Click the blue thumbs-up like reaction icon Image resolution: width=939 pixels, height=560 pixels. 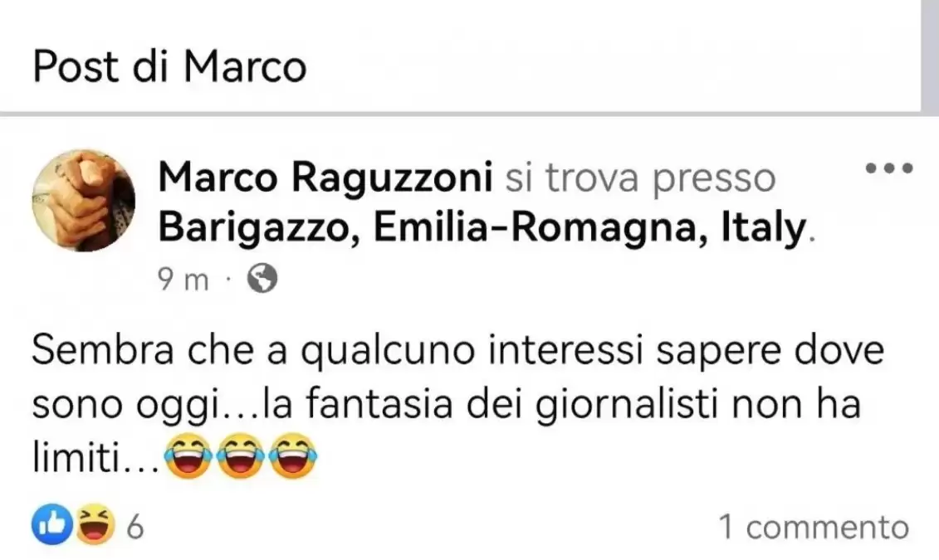point(52,524)
